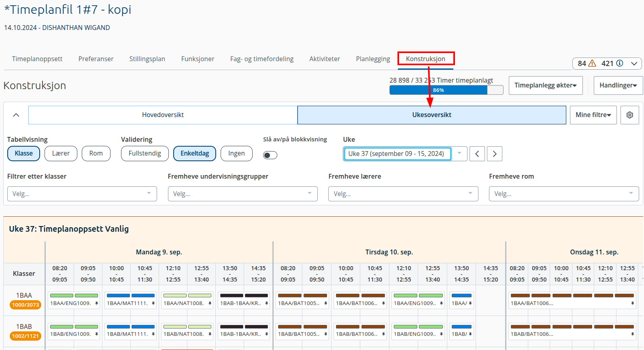644x350 pixels.
Task: Click the Uke 37: Timeplanoppsett Vanlig heading
Action: pyautogui.click(x=69, y=229)
